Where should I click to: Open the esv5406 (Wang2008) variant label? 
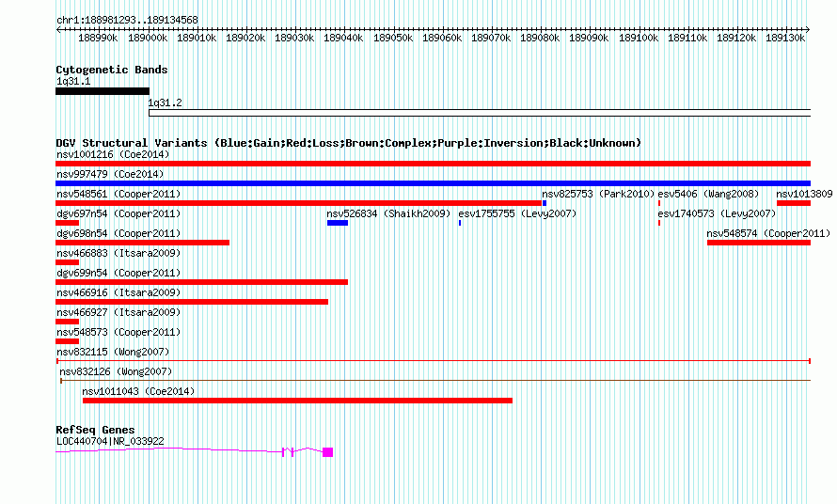tap(708, 194)
